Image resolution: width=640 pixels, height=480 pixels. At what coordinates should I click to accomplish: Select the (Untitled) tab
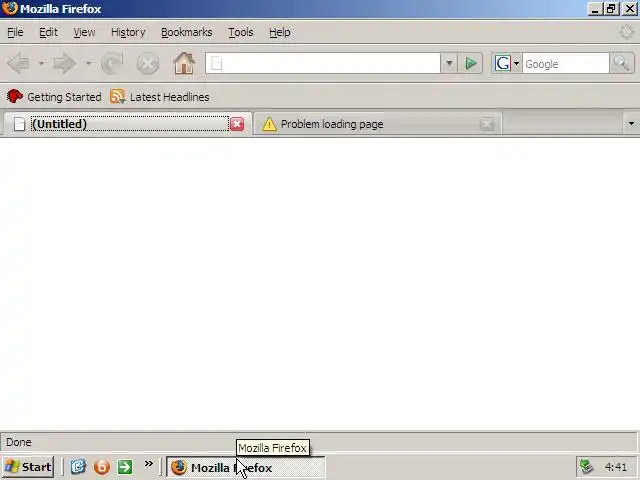[127, 124]
